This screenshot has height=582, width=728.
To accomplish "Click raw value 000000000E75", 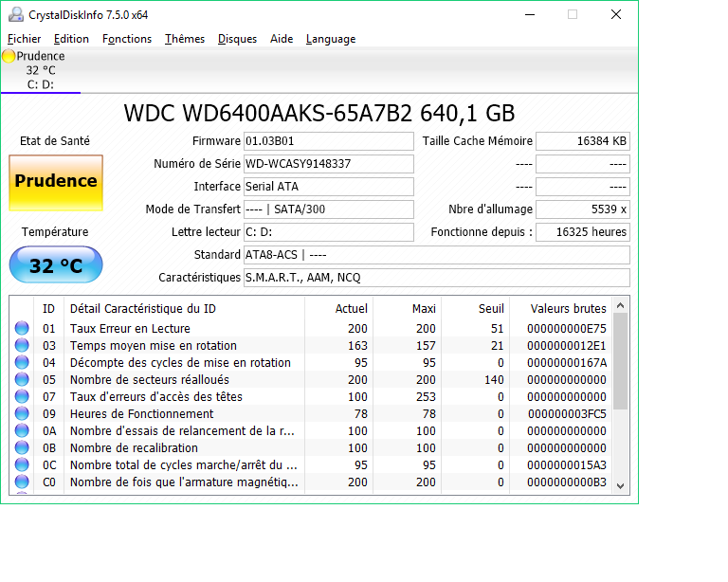I will click(x=567, y=329).
